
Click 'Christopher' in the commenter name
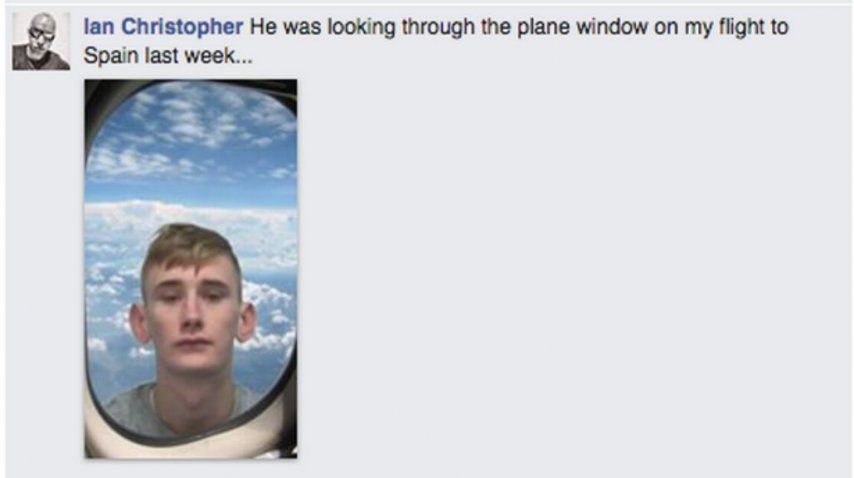182,27
